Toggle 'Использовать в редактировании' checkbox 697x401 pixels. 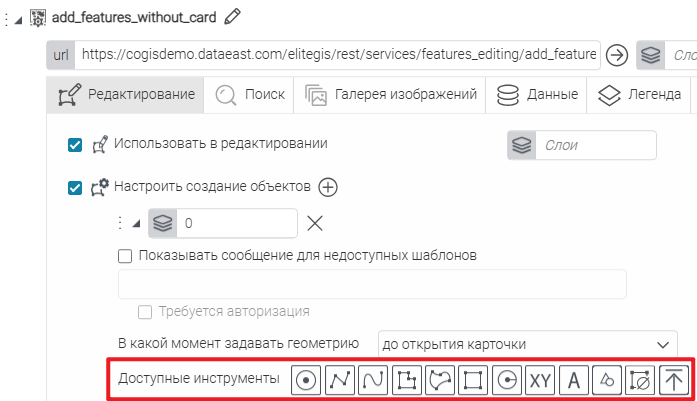pos(75,145)
